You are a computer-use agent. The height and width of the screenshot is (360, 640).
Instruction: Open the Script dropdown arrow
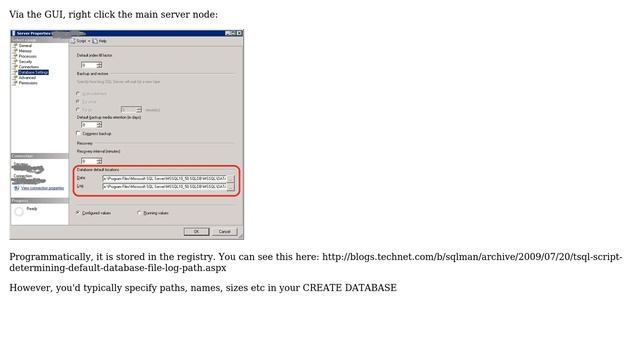pos(89,41)
